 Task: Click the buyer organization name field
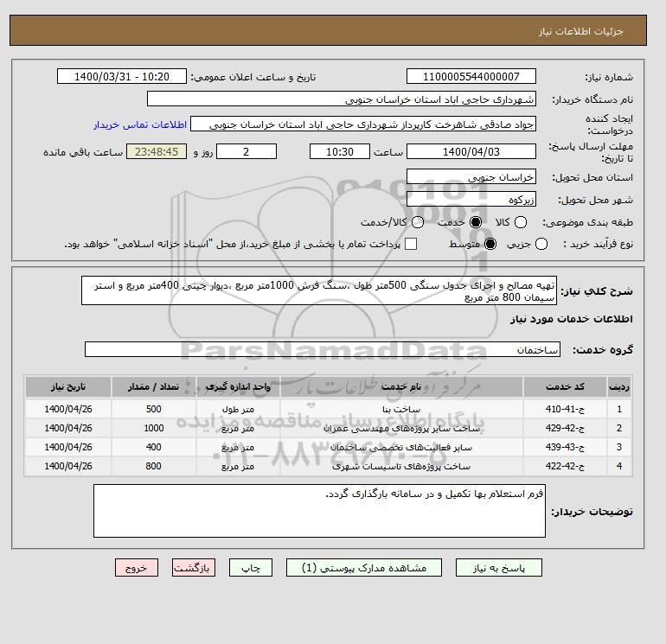342,99
